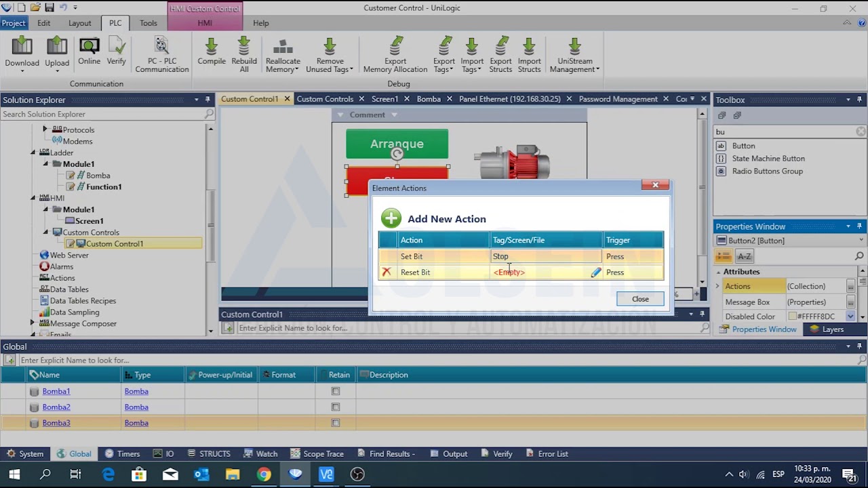868x488 pixels.
Task: Open UniStream Management tool
Action: pyautogui.click(x=574, y=47)
